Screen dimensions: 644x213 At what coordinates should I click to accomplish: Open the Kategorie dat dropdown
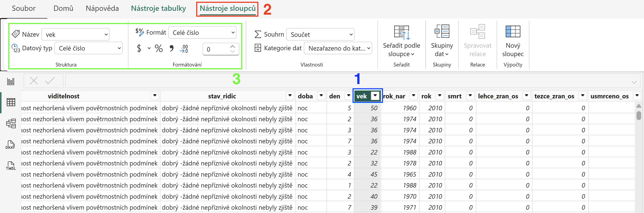click(338, 48)
